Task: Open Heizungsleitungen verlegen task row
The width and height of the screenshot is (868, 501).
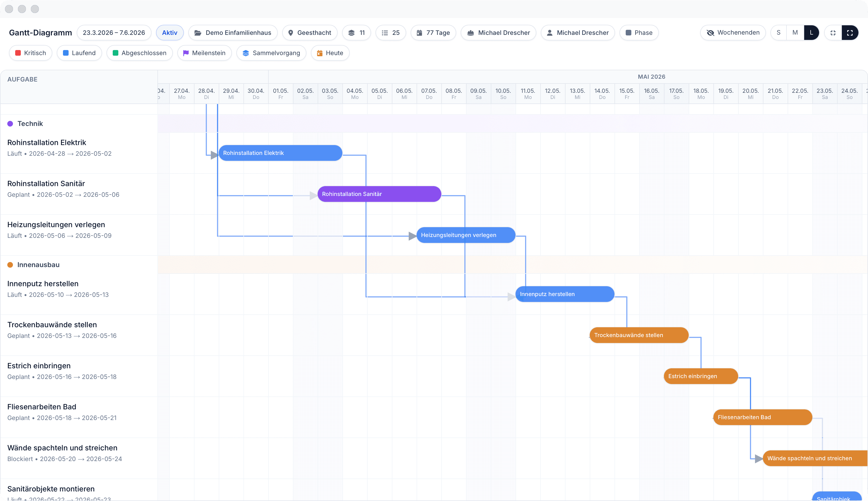Action: 79,235
